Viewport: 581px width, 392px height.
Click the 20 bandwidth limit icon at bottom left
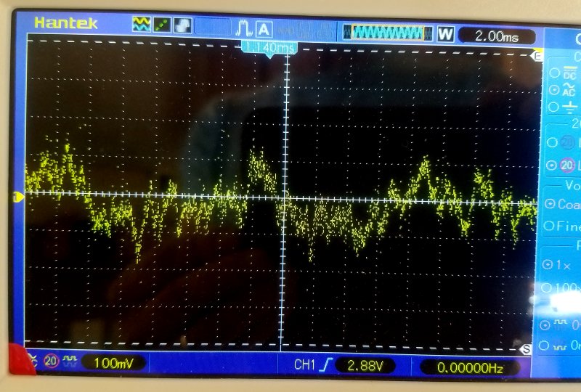(x=52, y=361)
